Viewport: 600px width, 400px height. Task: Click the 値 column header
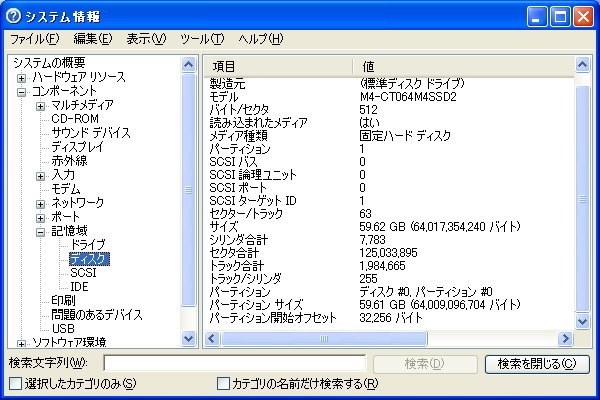point(463,67)
